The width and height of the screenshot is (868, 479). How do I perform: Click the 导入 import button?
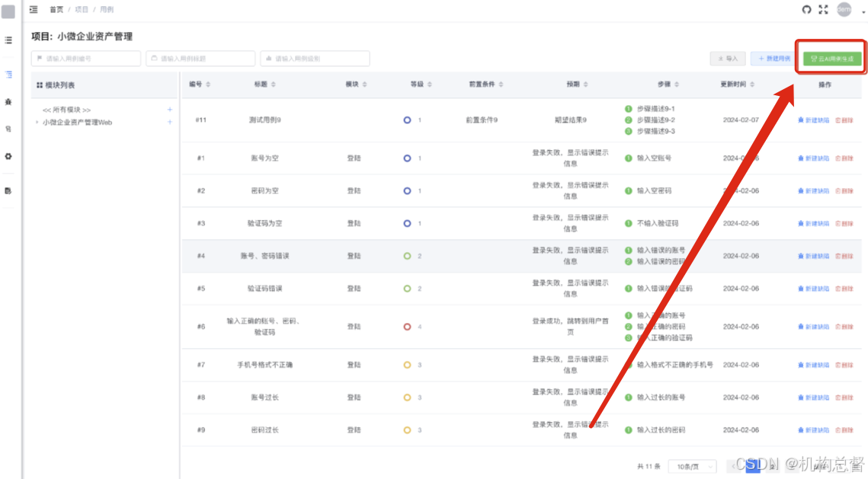click(x=728, y=58)
